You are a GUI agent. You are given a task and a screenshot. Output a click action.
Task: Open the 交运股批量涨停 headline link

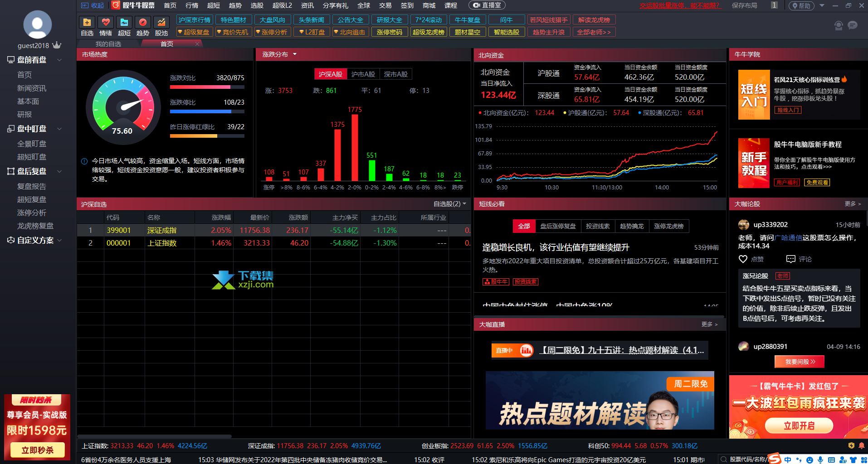(680, 5)
